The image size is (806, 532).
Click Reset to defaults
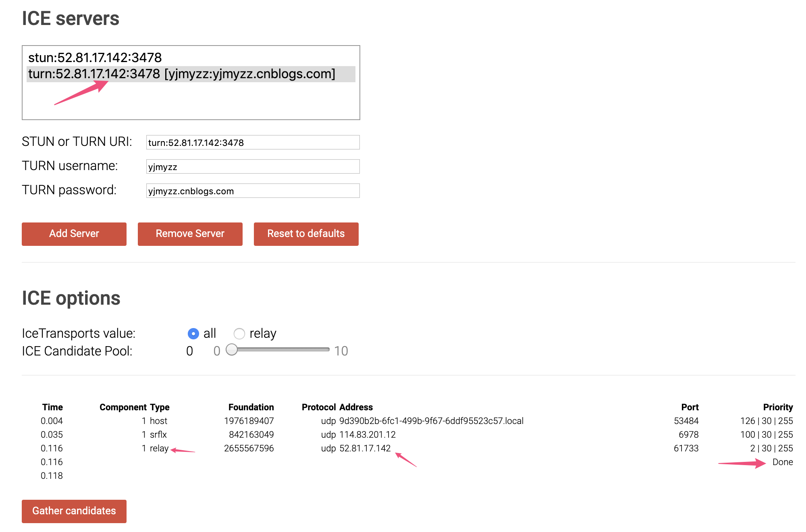306,234
